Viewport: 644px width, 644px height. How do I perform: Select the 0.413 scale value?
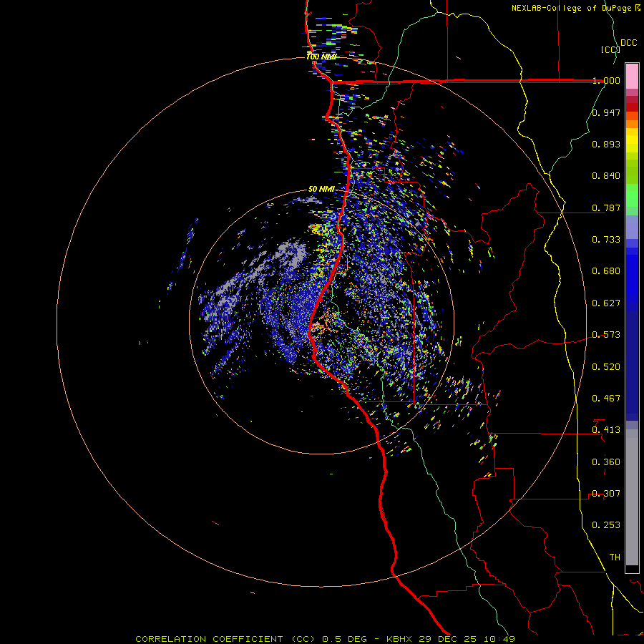(x=606, y=430)
